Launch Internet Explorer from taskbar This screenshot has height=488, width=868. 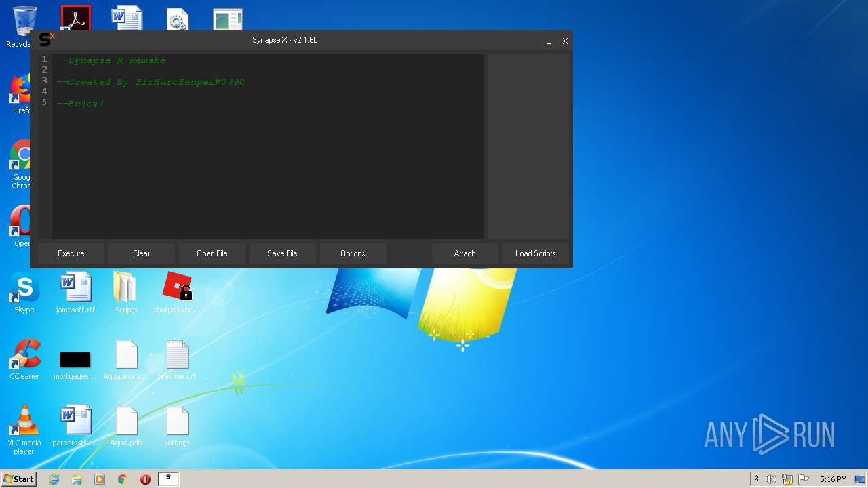[x=54, y=479]
